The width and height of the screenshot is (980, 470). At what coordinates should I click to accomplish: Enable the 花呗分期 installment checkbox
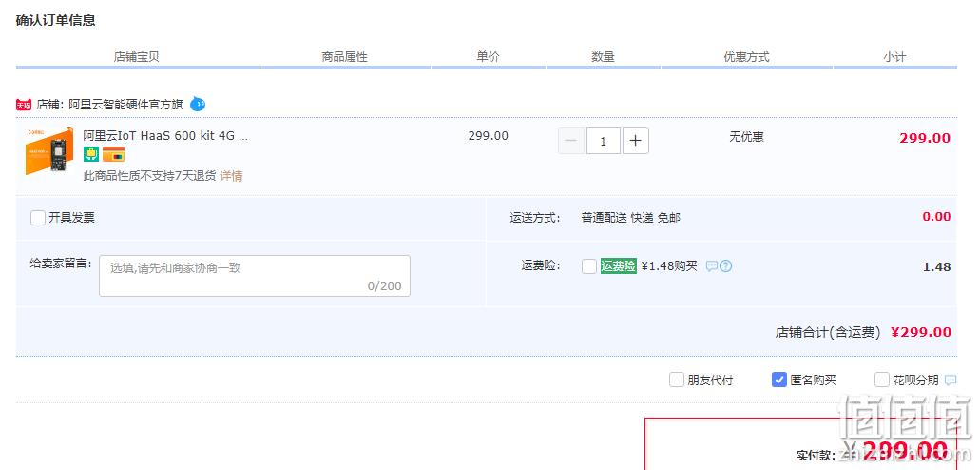pos(882,380)
